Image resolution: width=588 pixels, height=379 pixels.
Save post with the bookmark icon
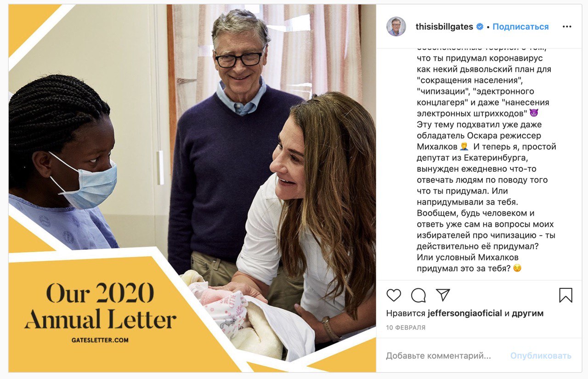pos(565,295)
